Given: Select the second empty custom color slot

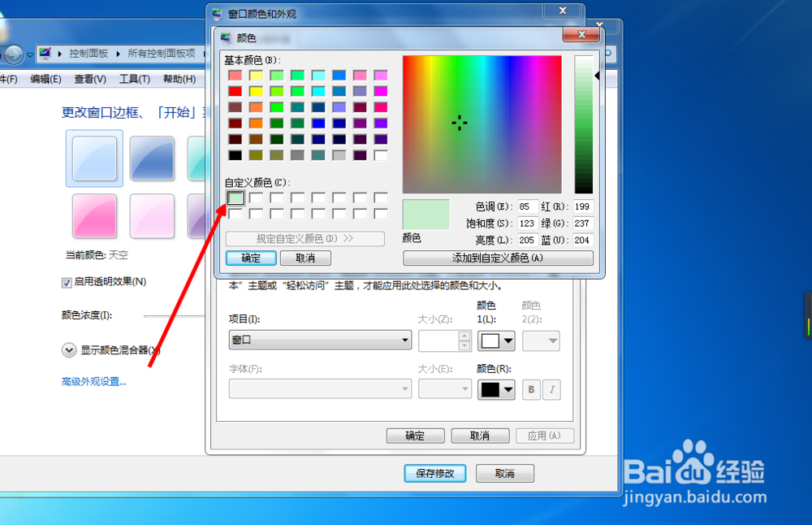Looking at the screenshot, I should (x=257, y=198).
